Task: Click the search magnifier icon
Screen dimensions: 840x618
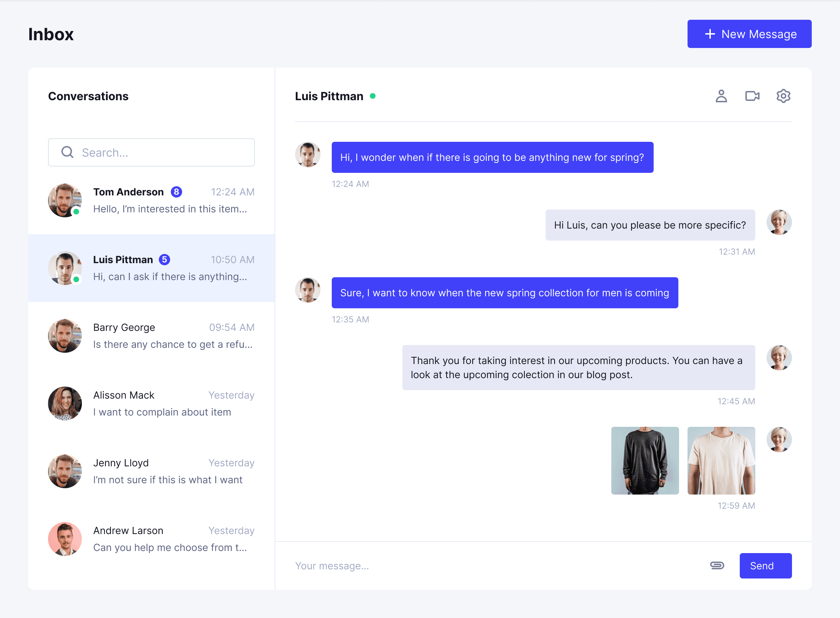Action: pyautogui.click(x=67, y=152)
